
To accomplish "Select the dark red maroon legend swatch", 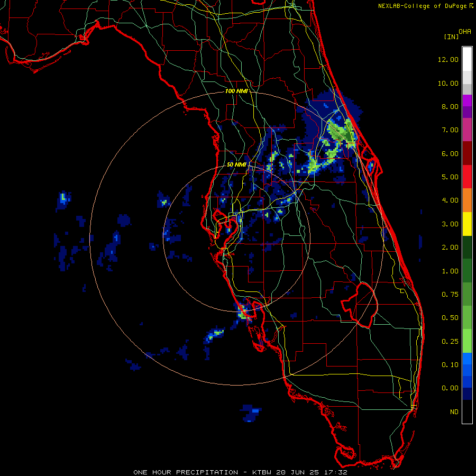I will coord(467,153).
